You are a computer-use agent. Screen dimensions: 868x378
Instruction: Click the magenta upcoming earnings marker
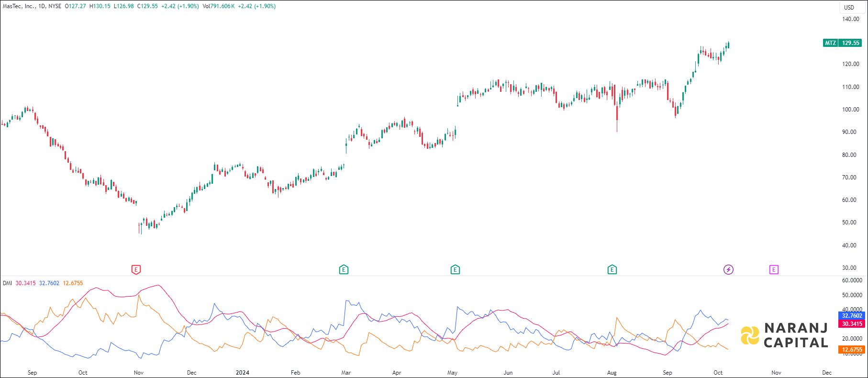click(774, 270)
